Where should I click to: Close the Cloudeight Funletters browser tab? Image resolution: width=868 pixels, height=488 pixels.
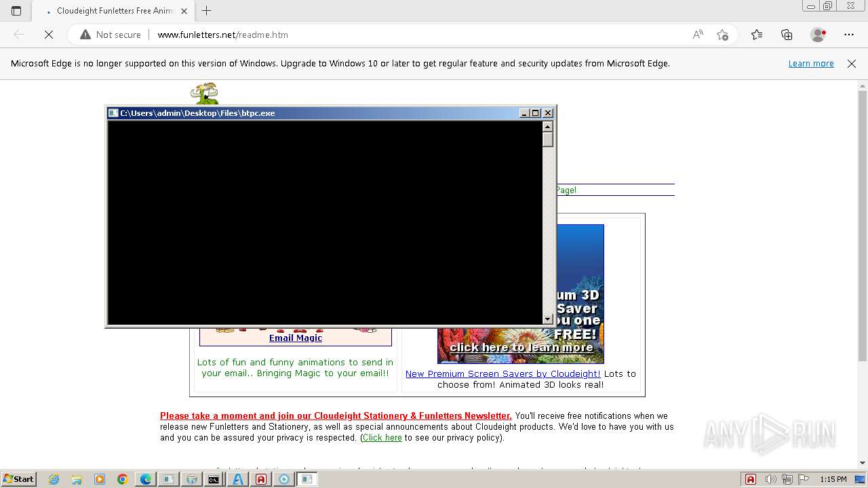(x=184, y=11)
